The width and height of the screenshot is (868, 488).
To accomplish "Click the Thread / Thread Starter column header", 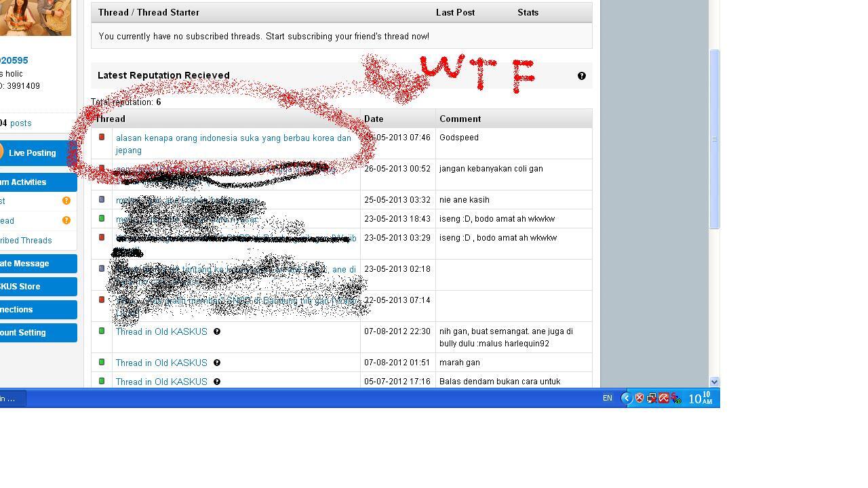I will point(149,12).
